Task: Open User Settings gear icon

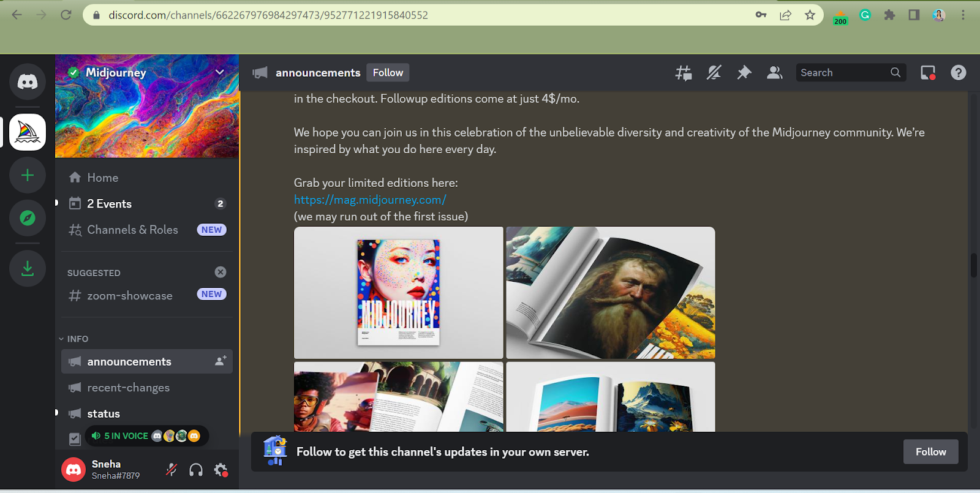Action: pos(221,470)
